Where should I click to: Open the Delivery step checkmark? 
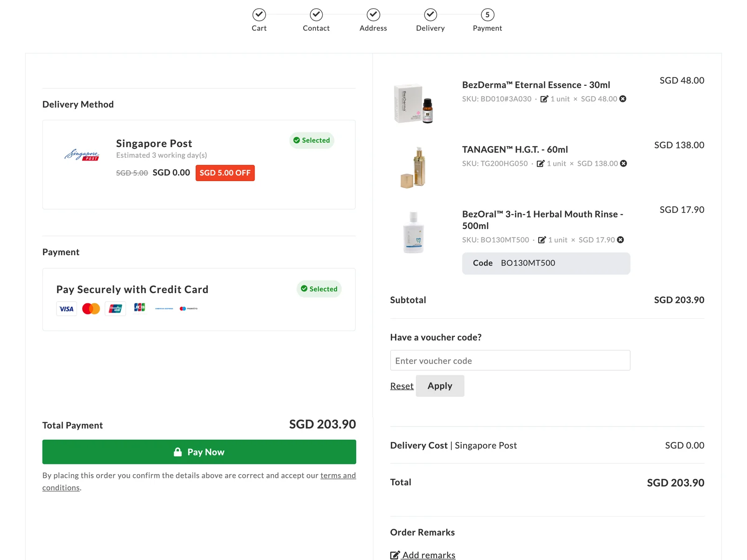pyautogui.click(x=430, y=14)
